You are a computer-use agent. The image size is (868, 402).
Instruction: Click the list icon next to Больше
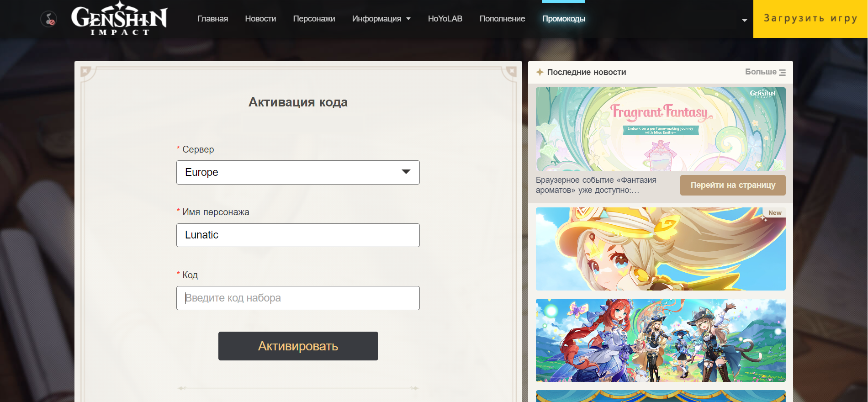(x=782, y=73)
